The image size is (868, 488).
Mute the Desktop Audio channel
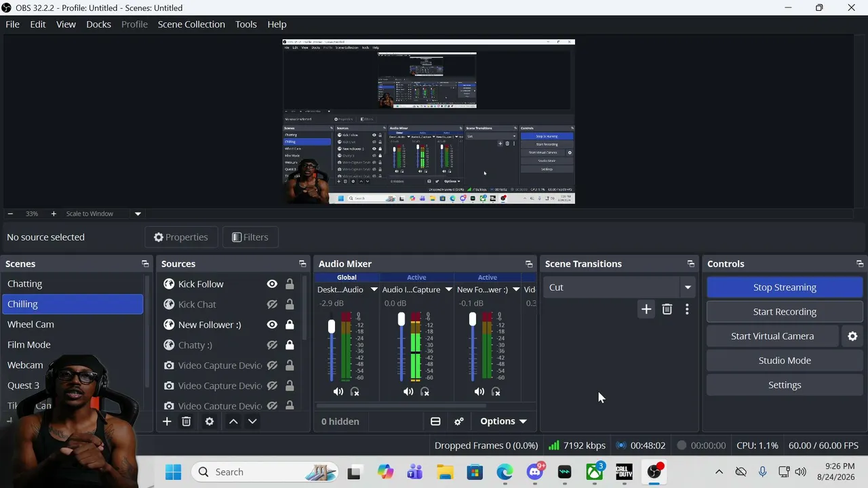[338, 392]
